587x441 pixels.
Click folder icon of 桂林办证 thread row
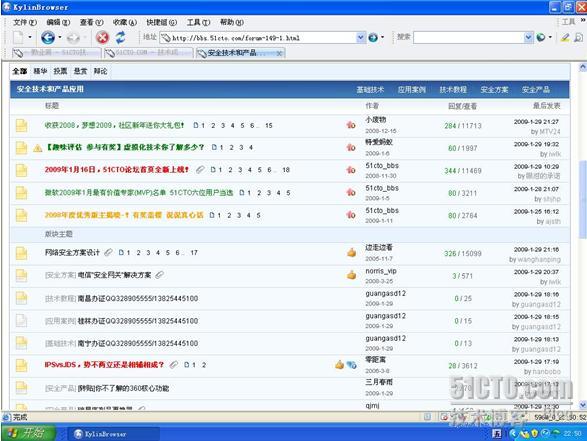(x=21, y=321)
